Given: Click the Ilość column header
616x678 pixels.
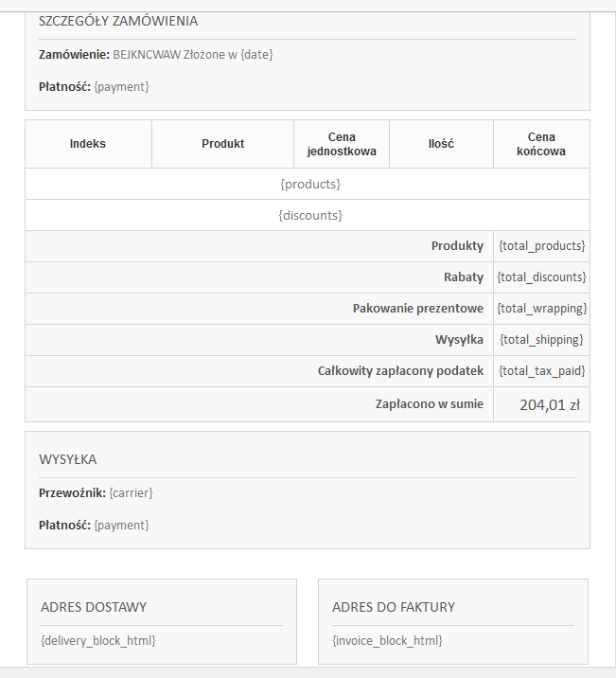Looking at the screenshot, I should [441, 144].
